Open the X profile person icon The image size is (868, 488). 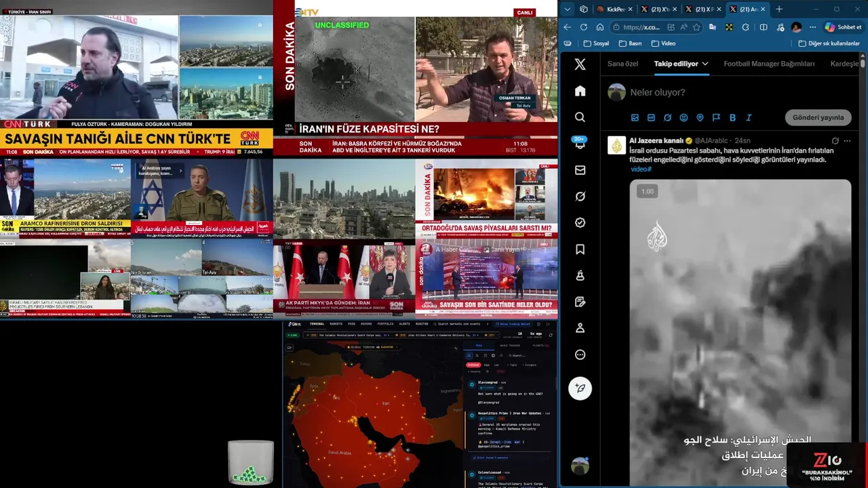(580, 328)
